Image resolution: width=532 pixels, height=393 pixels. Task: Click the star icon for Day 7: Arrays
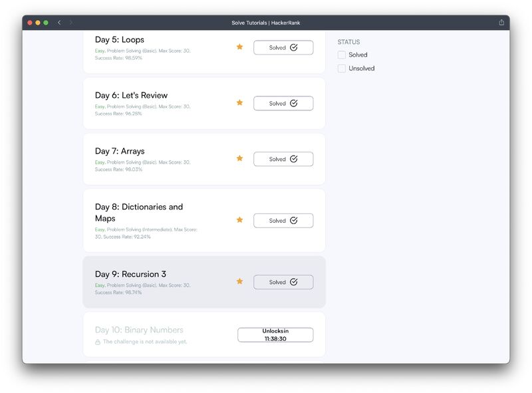[239, 158]
